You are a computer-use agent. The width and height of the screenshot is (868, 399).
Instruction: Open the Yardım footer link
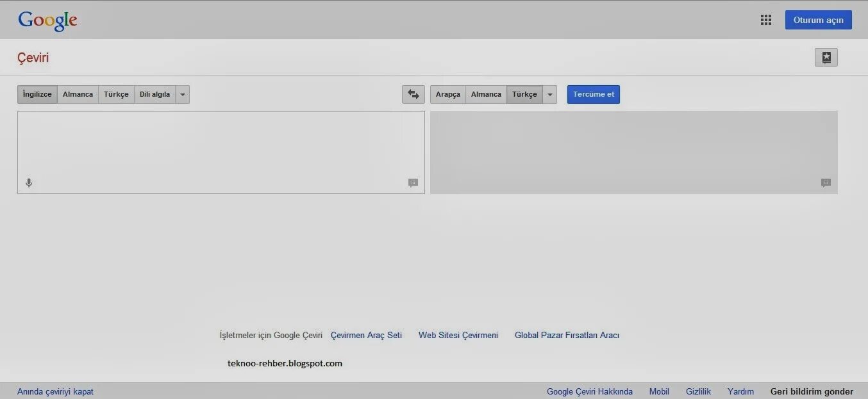(740, 391)
